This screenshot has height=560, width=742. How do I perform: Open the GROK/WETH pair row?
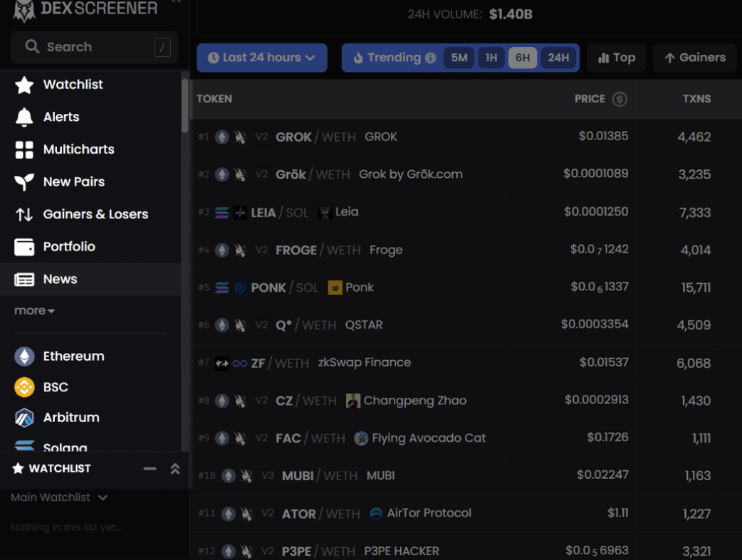tap(466, 137)
